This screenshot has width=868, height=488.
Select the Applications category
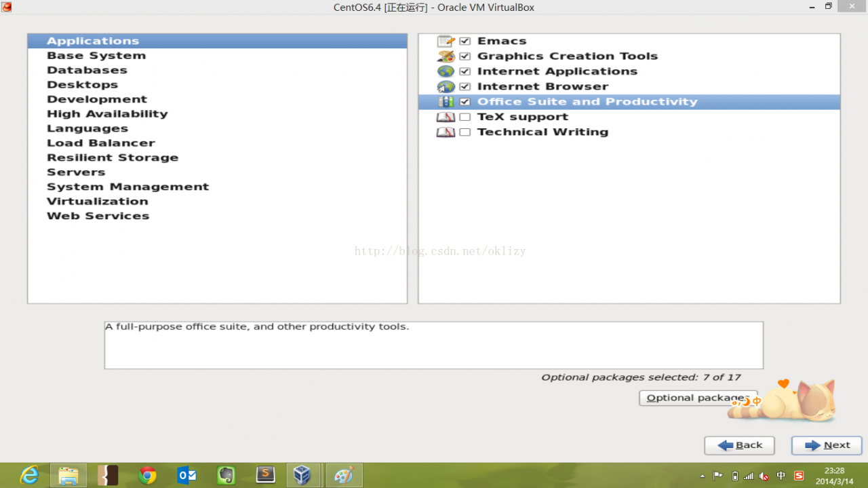point(217,41)
